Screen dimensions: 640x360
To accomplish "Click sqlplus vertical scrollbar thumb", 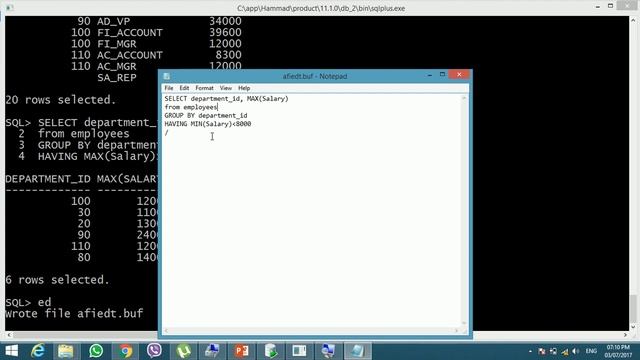I will pos(633,308).
